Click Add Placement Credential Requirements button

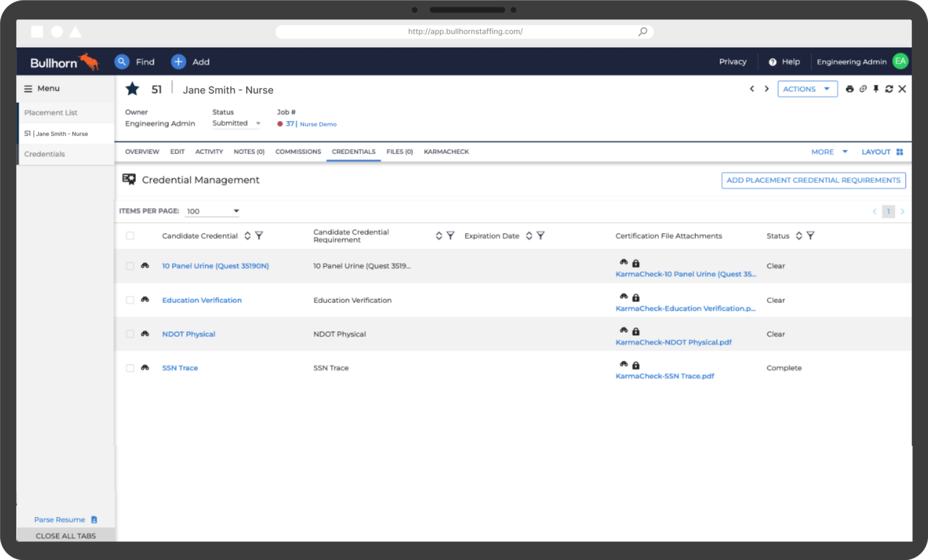point(813,180)
